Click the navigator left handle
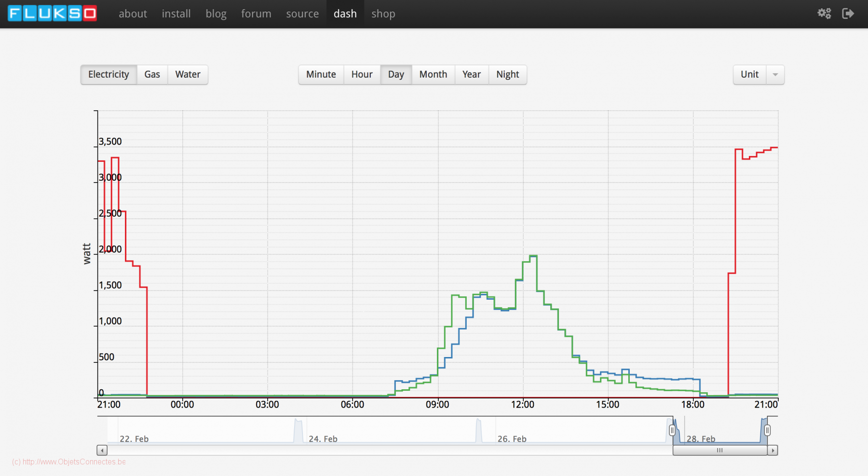 click(672, 430)
